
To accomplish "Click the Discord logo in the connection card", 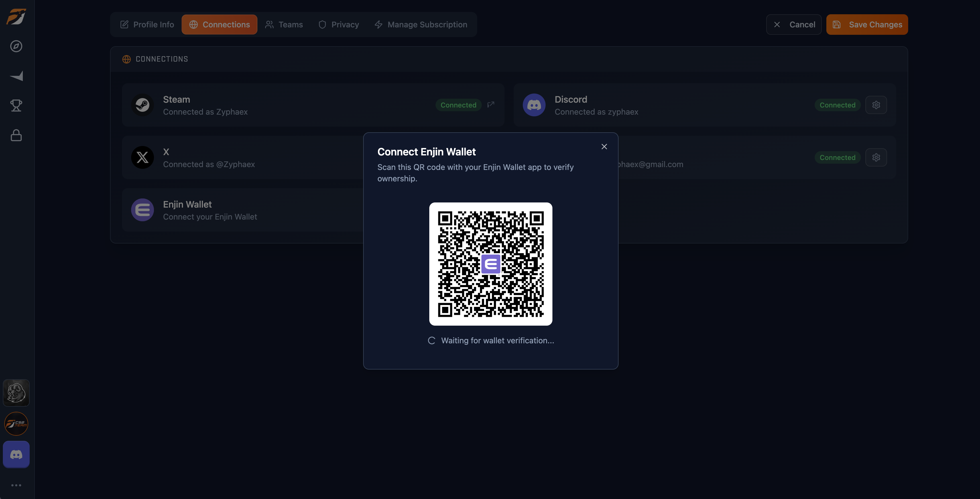I will 534,105.
